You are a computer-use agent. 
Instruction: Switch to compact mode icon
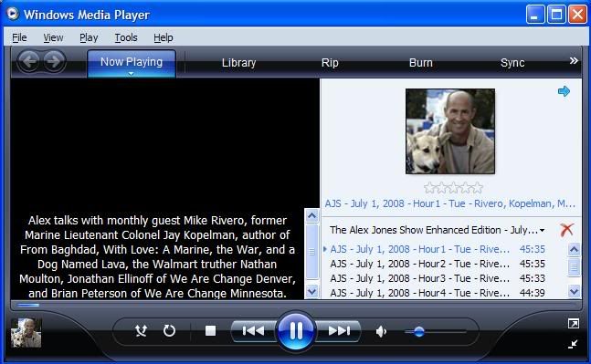(573, 344)
